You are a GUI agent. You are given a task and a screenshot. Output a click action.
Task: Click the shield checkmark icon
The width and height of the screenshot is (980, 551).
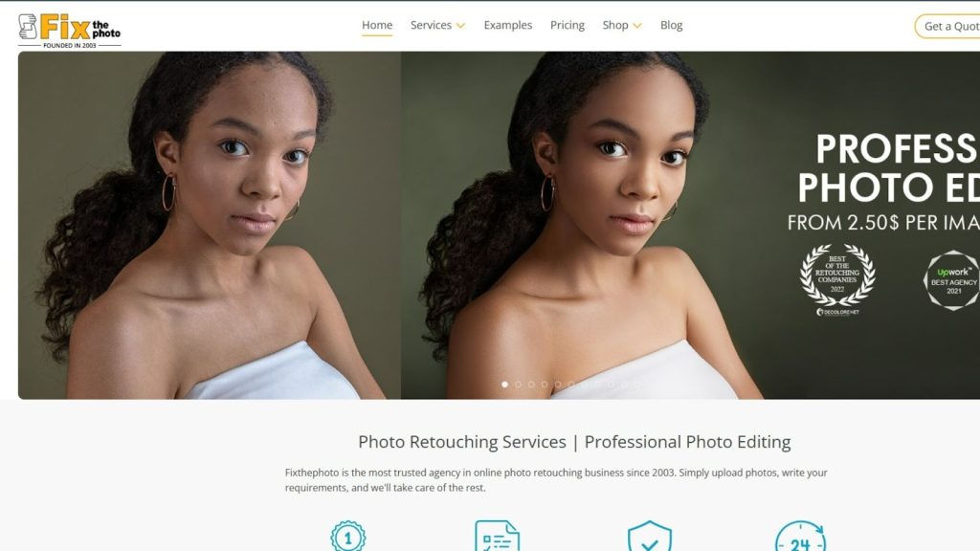[649, 537]
